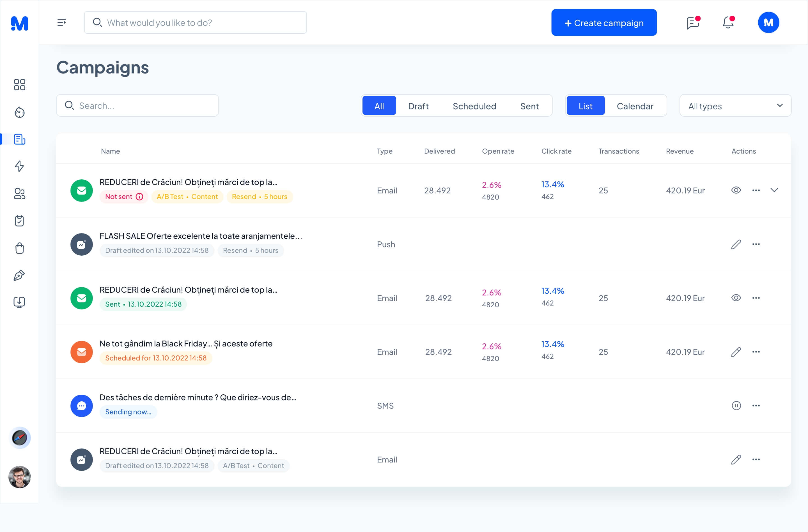Pause the Sending now SMS campaign
The width and height of the screenshot is (808, 532).
(736, 405)
